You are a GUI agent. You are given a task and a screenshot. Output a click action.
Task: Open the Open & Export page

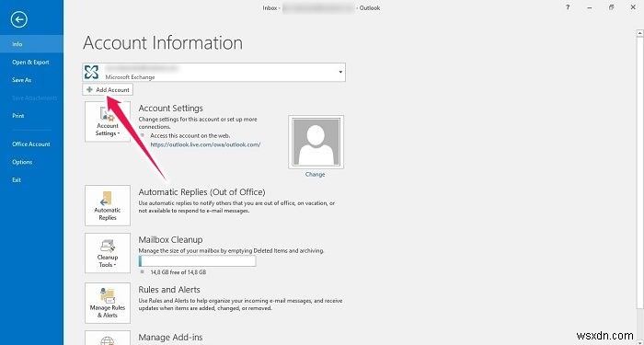pos(31,62)
